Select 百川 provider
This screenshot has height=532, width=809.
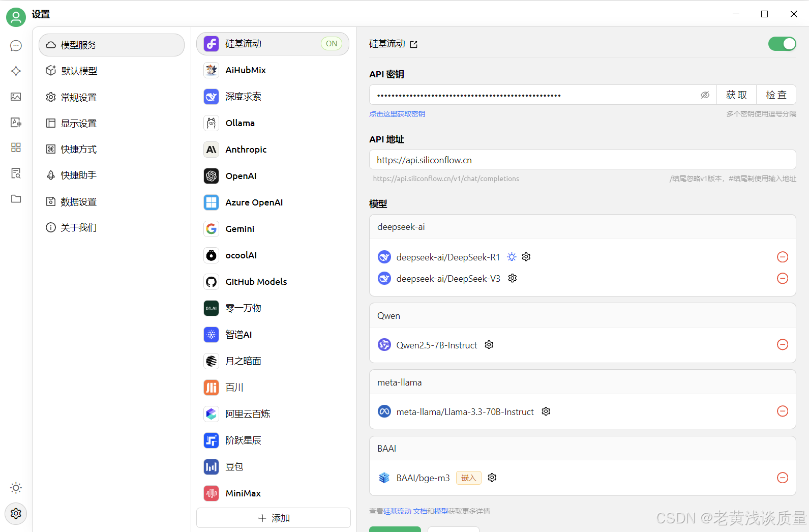point(273,388)
